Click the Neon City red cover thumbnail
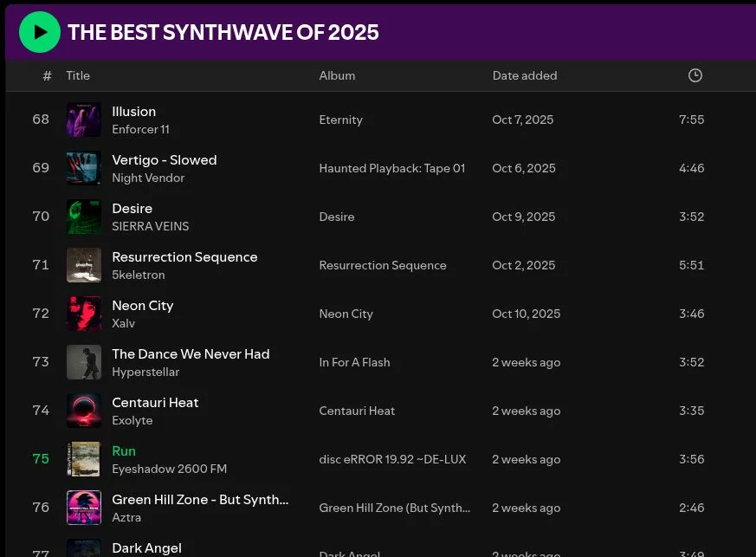This screenshot has height=557, width=756. coord(84,314)
